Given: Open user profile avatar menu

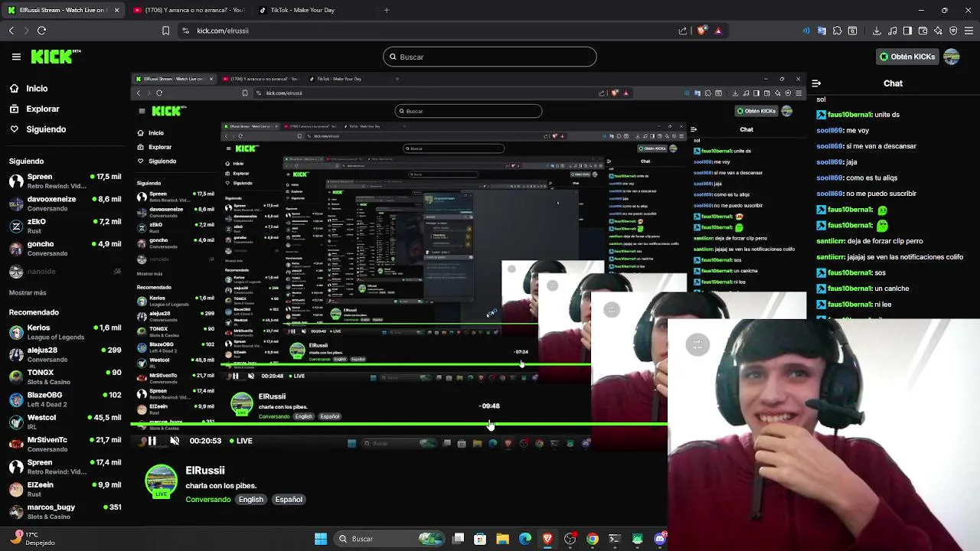Looking at the screenshot, I should click(952, 57).
